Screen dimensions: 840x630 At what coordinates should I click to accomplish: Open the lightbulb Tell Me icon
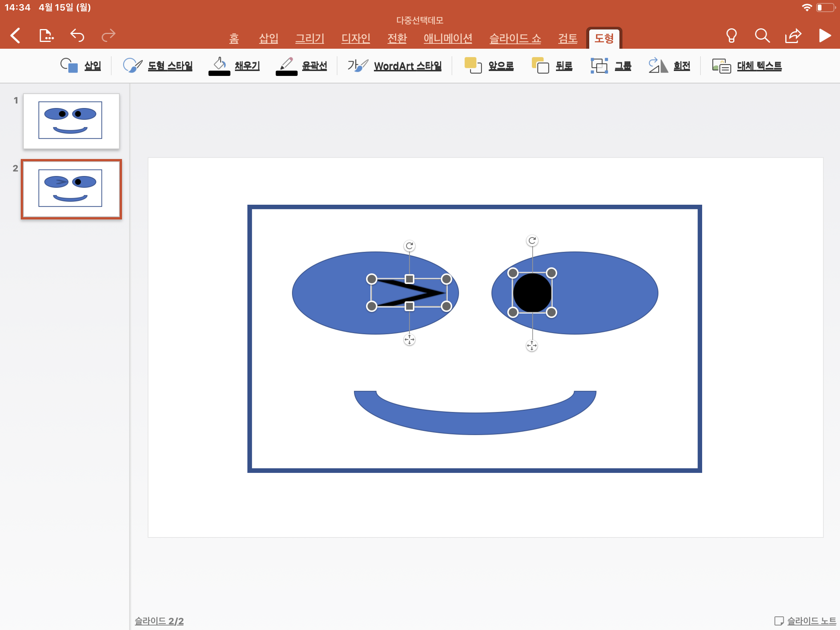point(731,36)
